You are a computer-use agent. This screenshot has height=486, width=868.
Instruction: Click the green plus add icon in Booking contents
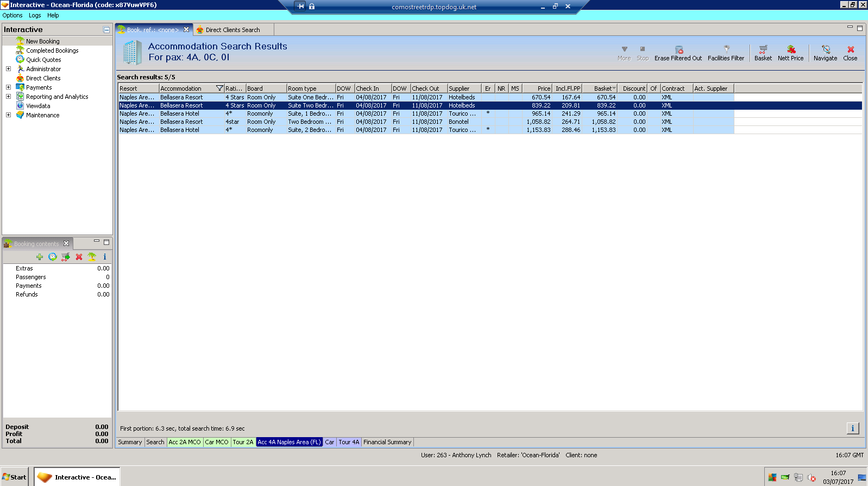40,257
